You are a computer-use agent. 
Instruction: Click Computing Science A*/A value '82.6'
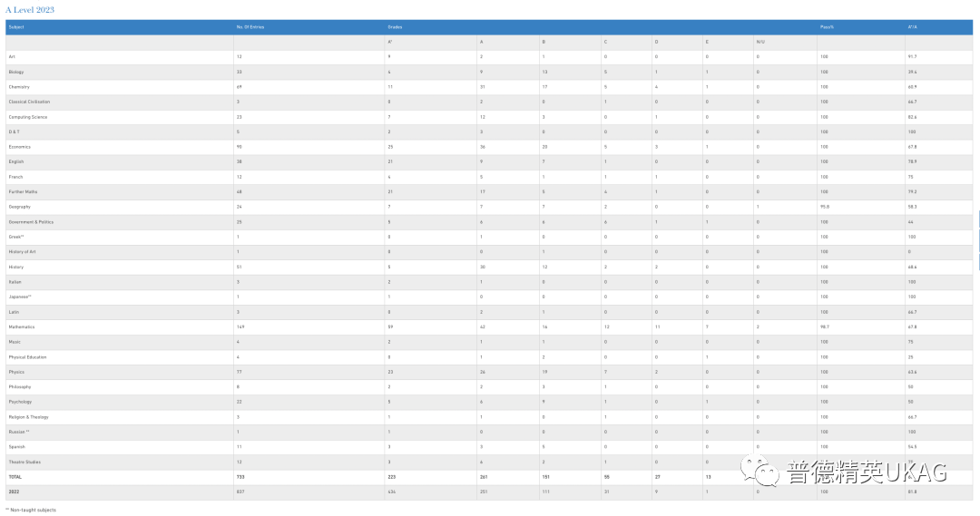913,117
